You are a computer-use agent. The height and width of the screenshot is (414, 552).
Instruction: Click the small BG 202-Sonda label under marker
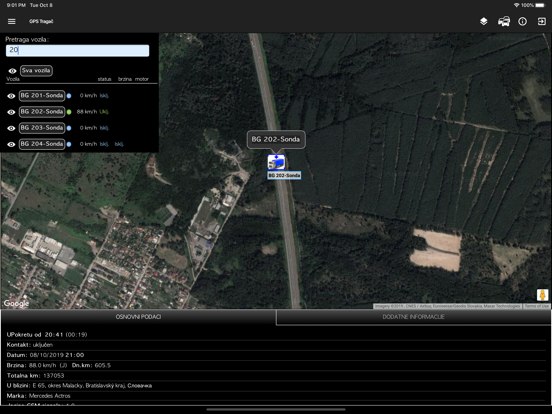[284, 175]
